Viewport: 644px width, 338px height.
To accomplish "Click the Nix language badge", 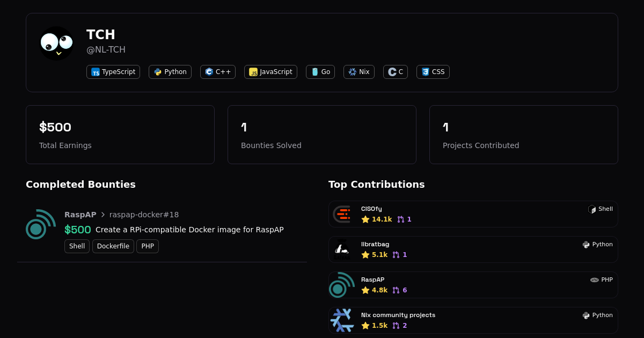I will [x=359, y=72].
